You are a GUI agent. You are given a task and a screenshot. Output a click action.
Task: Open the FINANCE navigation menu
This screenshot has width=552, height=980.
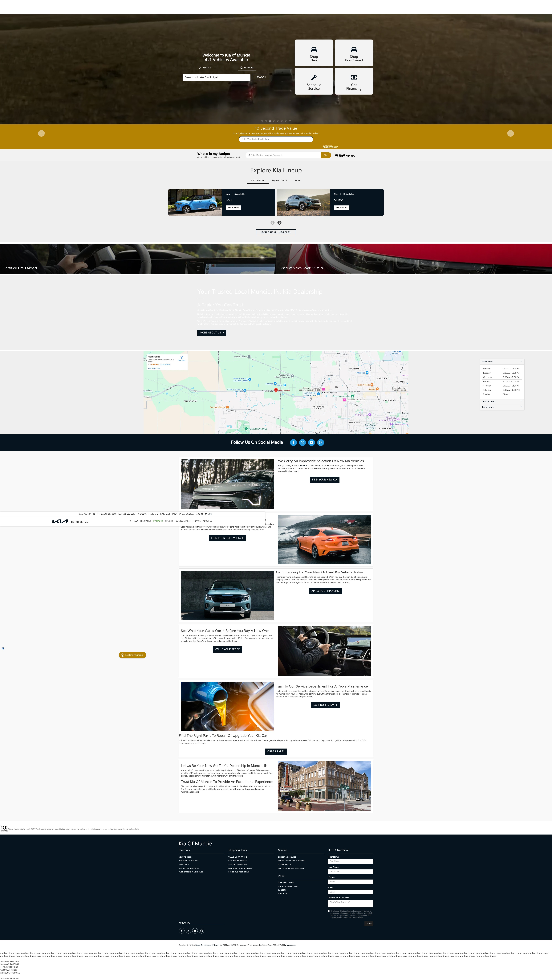(197, 521)
